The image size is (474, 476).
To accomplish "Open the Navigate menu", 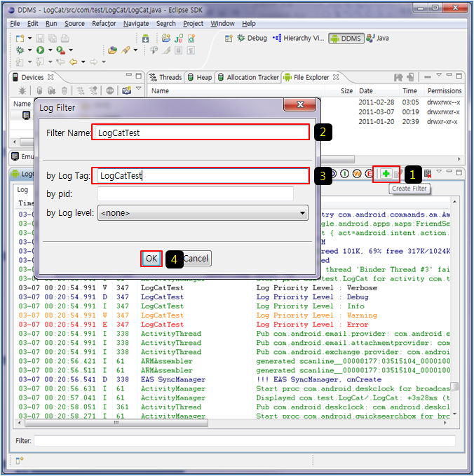I will pos(135,23).
